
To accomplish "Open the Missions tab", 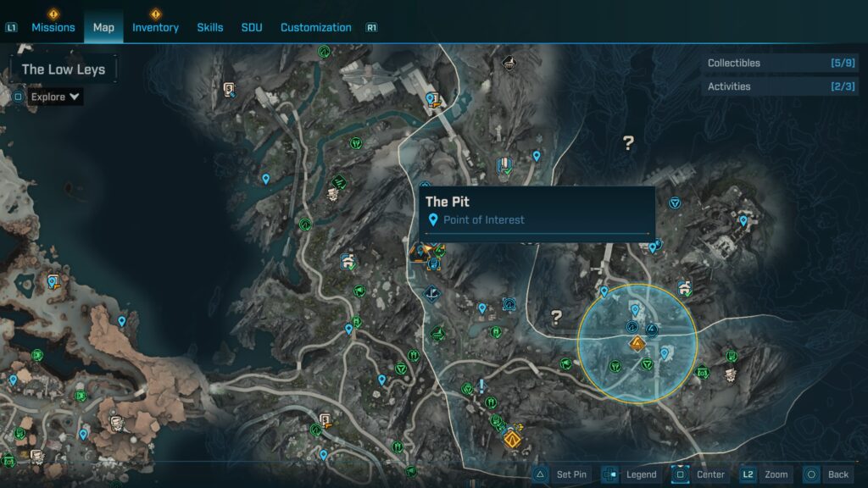I will tap(53, 27).
